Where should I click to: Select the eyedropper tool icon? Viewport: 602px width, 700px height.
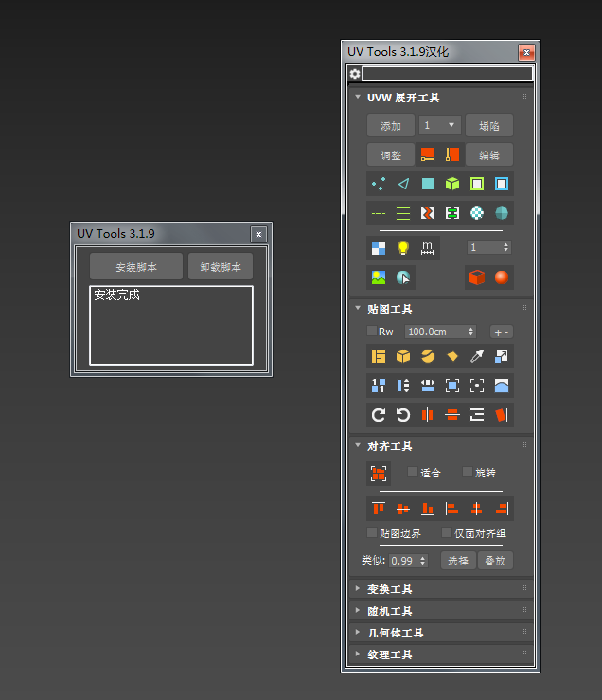[477, 356]
